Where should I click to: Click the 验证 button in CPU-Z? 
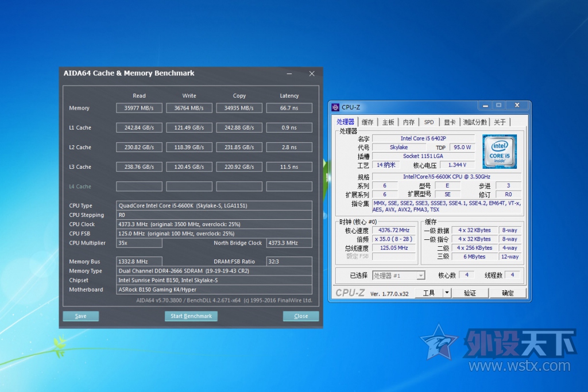tap(470, 293)
